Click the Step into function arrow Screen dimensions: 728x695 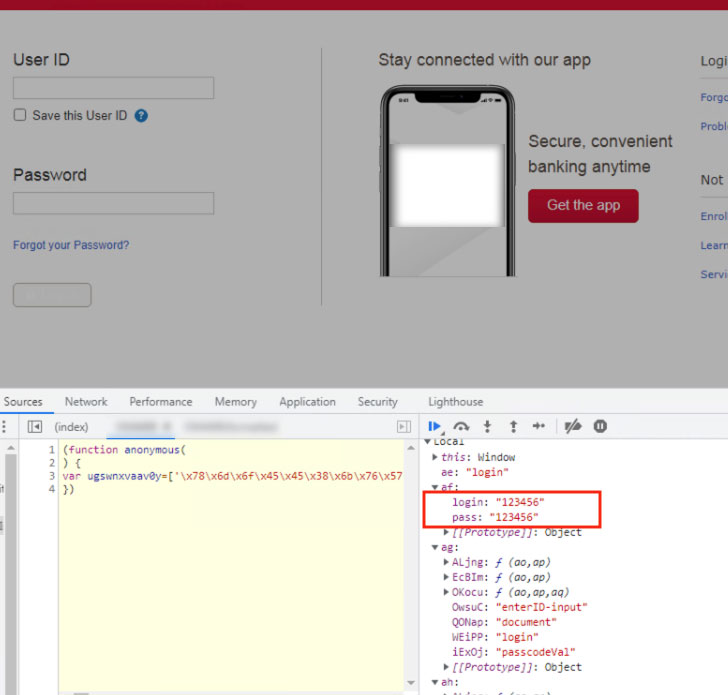(487, 427)
